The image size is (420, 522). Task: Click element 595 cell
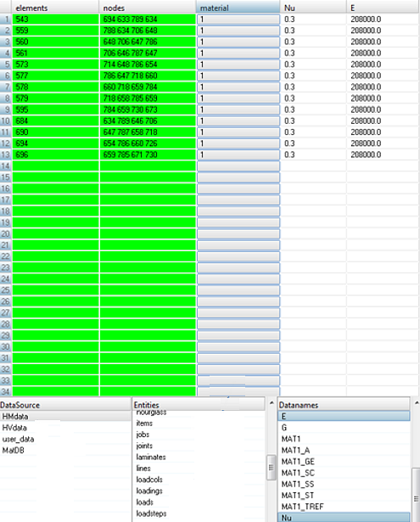[x=55, y=109]
